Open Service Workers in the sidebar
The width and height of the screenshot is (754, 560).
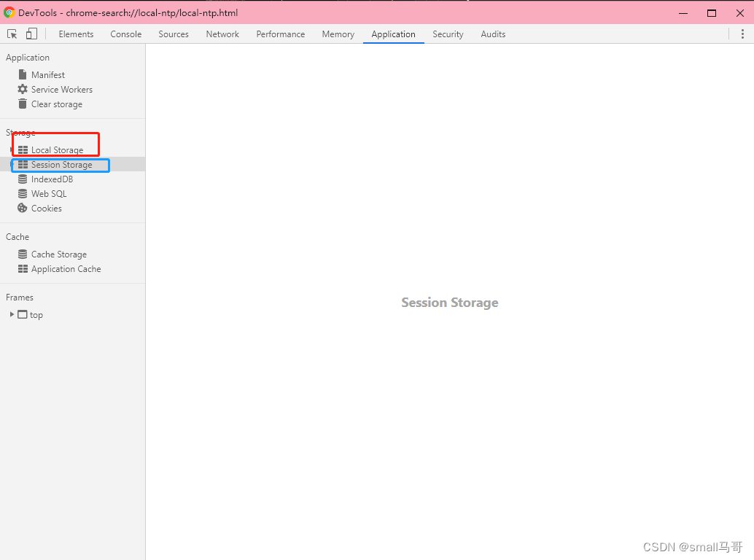click(x=62, y=90)
